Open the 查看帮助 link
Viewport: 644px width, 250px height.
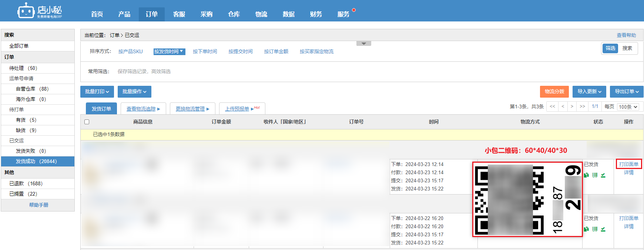(626, 36)
